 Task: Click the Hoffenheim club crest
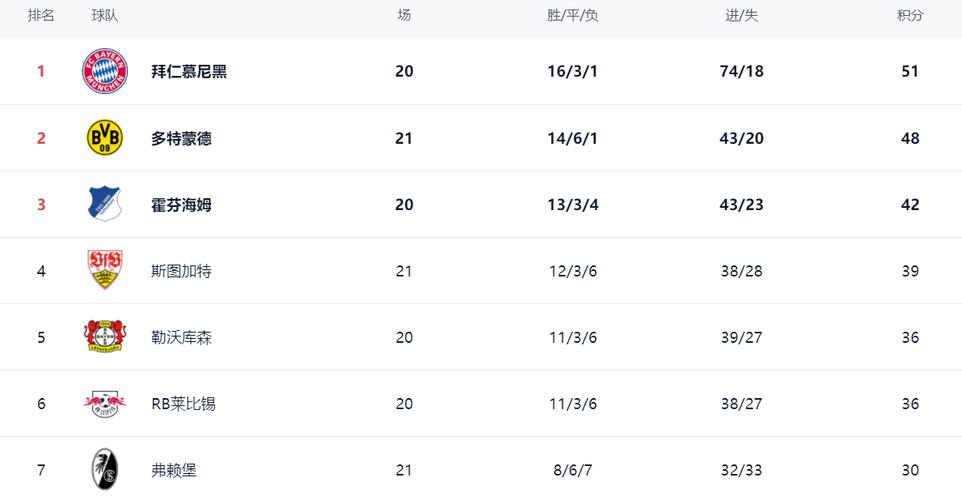[105, 204]
